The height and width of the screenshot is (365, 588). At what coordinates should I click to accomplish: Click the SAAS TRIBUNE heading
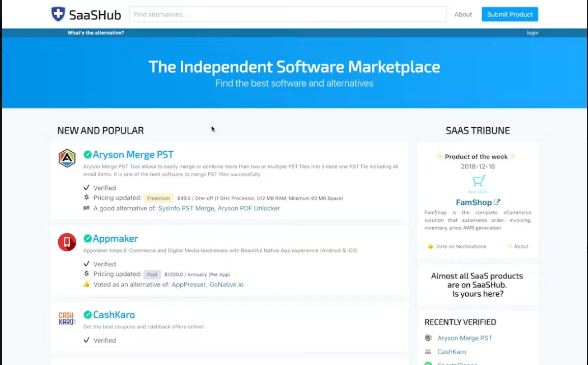(478, 130)
